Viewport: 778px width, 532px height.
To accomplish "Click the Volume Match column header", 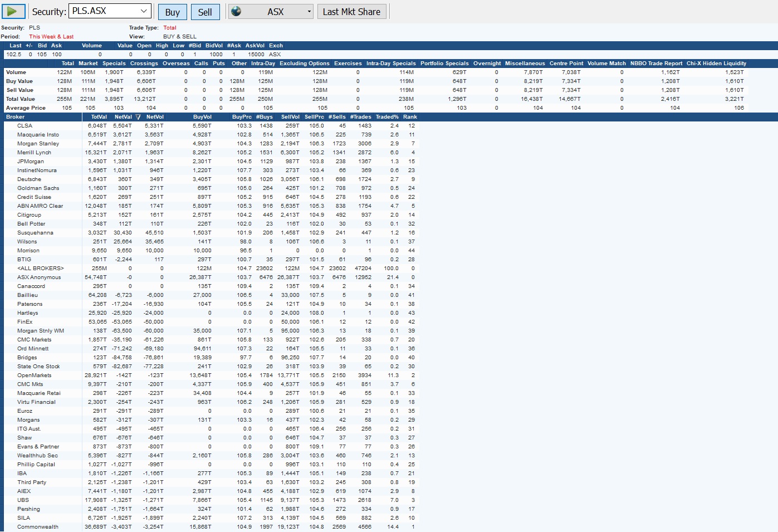I will click(606, 64).
